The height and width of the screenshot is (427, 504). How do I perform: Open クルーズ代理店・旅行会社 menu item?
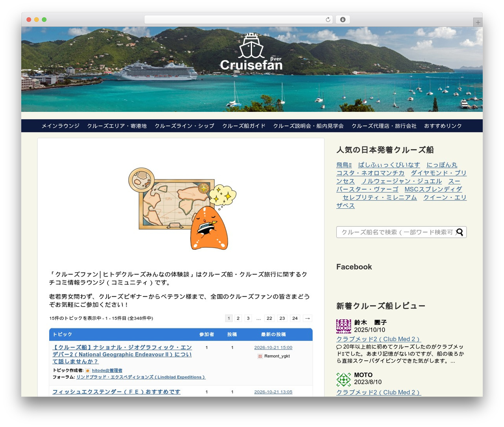click(x=384, y=126)
